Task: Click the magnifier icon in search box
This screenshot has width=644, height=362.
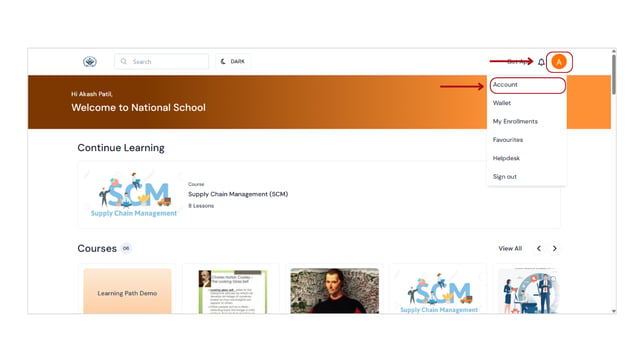Action: [124, 62]
